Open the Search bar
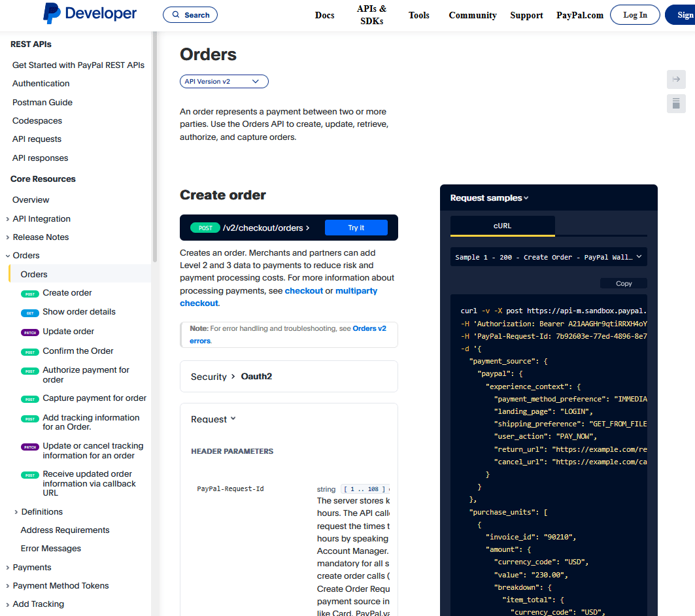695x616 pixels. coord(190,14)
